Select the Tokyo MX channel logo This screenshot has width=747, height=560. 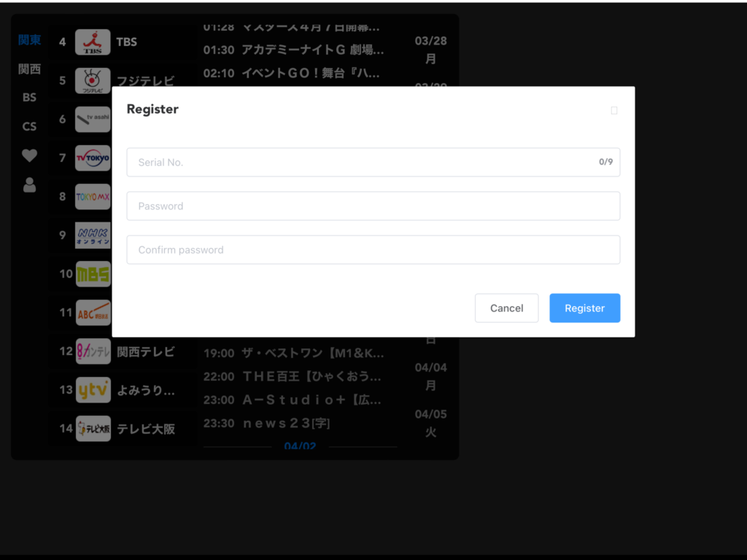93,197
